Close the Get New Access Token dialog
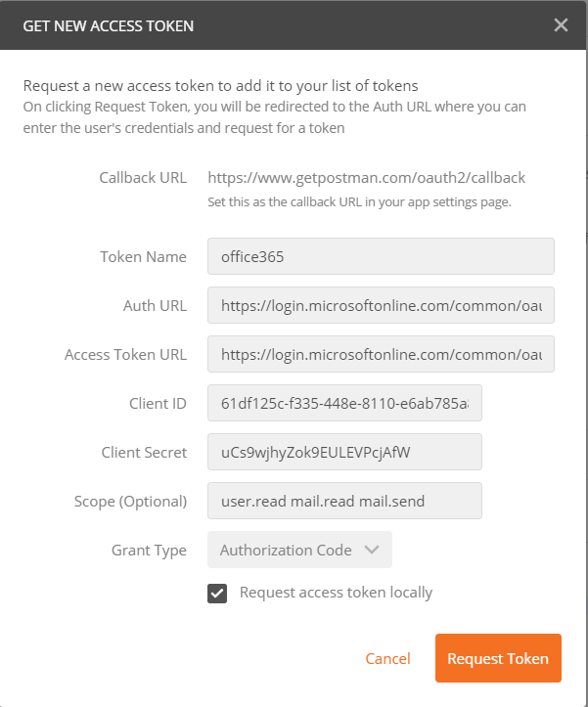 [x=561, y=25]
